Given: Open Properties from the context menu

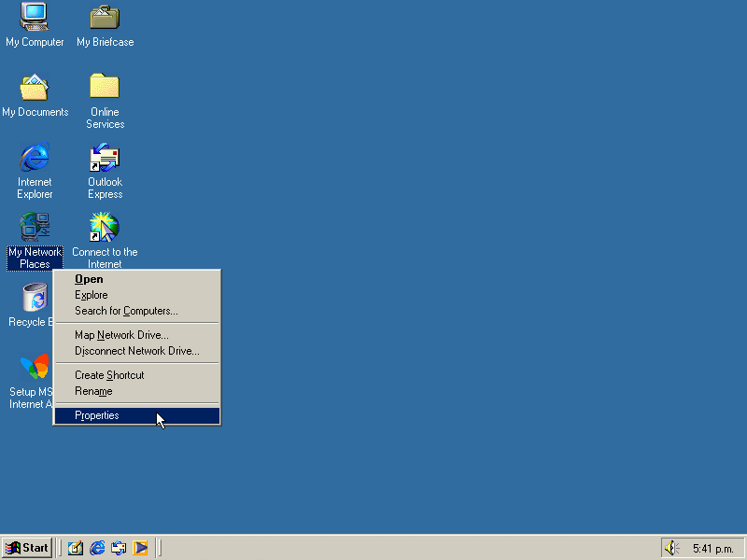Looking at the screenshot, I should click(136, 415).
